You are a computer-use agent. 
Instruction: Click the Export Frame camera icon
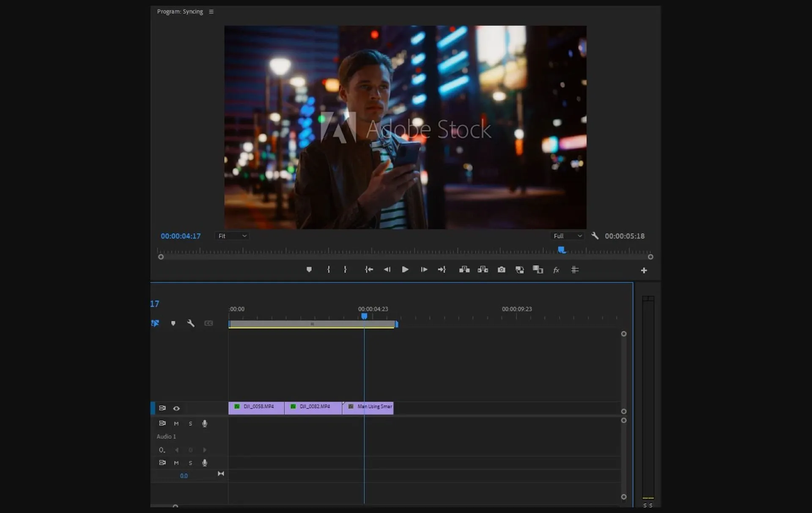click(502, 269)
